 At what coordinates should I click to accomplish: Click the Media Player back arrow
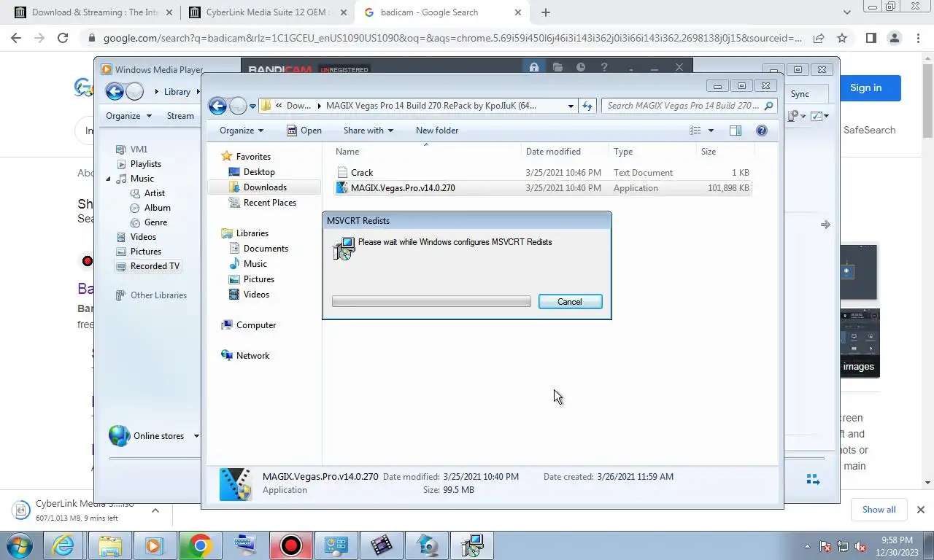[x=115, y=91]
